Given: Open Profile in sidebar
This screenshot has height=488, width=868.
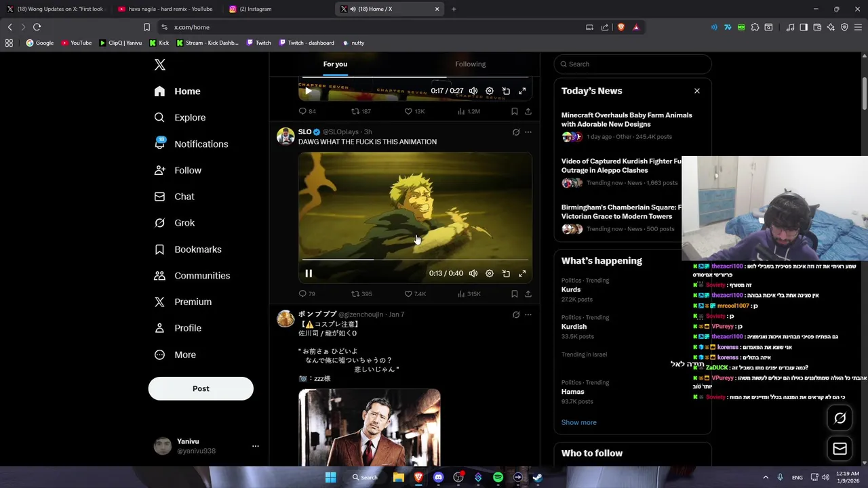Looking at the screenshot, I should pyautogui.click(x=178, y=328).
